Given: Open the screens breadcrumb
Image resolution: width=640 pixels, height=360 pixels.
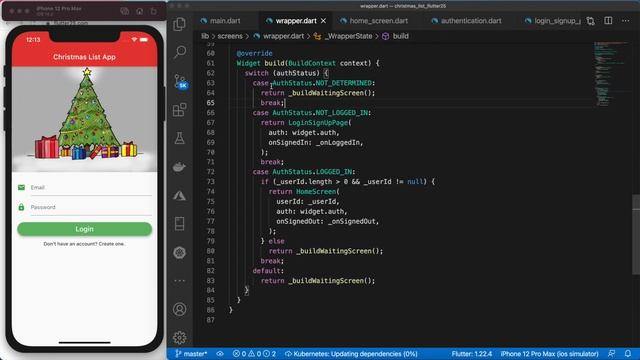Looking at the screenshot, I should [x=230, y=36].
